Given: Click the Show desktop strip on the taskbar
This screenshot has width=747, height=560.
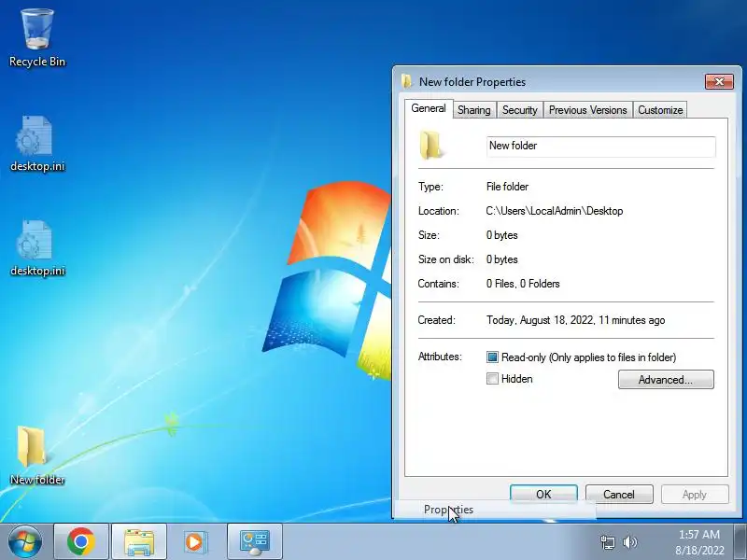Looking at the screenshot, I should (x=740, y=541).
